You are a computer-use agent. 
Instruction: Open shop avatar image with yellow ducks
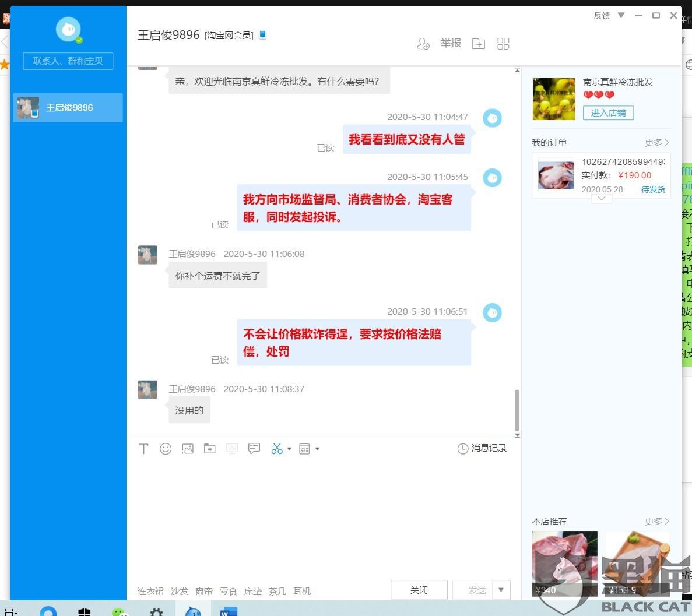point(553,99)
